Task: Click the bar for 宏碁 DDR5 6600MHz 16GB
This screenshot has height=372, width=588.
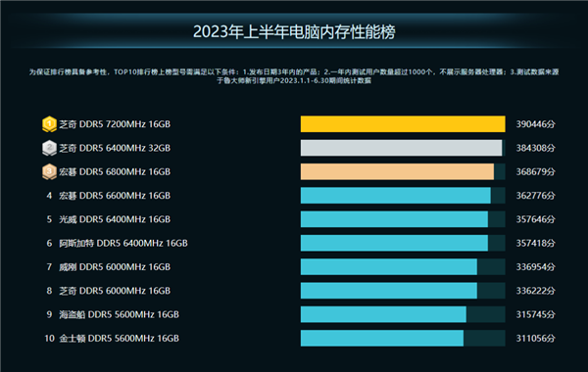Action: click(396, 196)
